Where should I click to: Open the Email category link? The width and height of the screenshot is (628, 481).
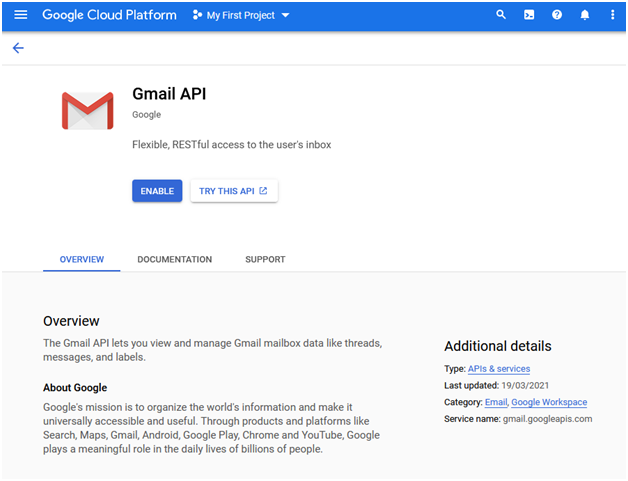coord(496,402)
